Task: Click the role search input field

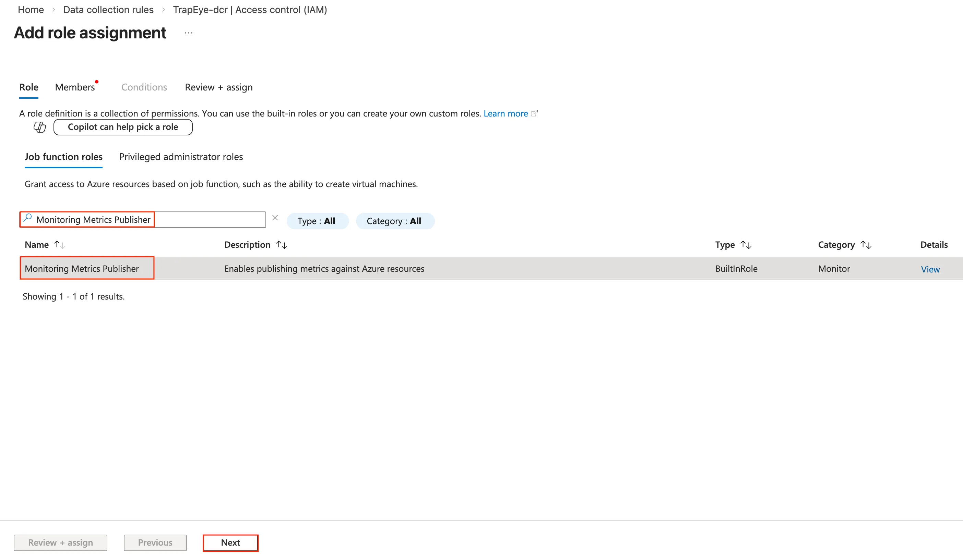Action: coord(143,219)
